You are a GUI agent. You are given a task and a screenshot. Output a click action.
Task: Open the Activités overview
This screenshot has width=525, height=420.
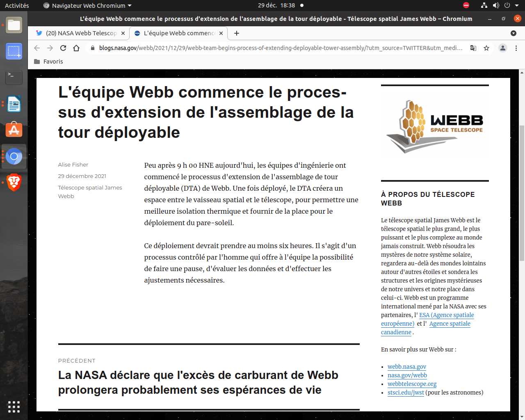[17, 5]
